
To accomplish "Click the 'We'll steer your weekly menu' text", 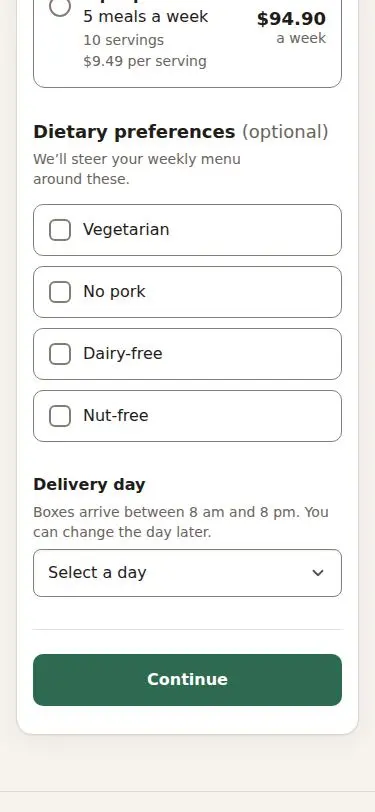I will coord(137,169).
